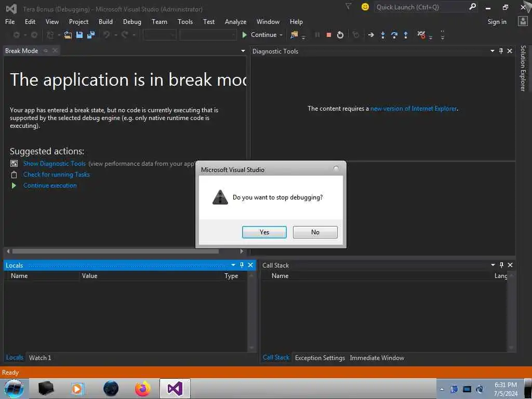
Task: Click the feedback smiley face icon
Action: [365, 7]
